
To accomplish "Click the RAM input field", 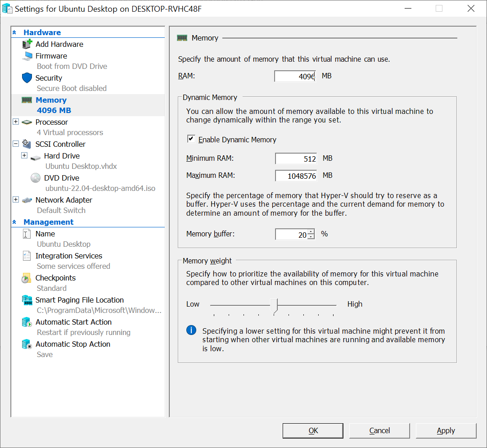I will pyautogui.click(x=295, y=76).
